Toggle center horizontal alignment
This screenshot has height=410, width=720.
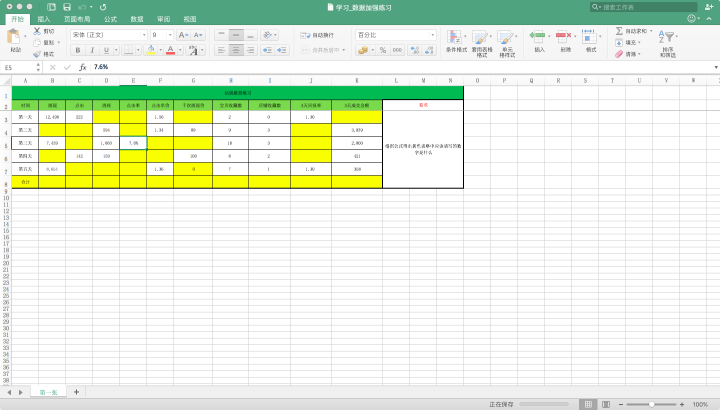click(236, 50)
